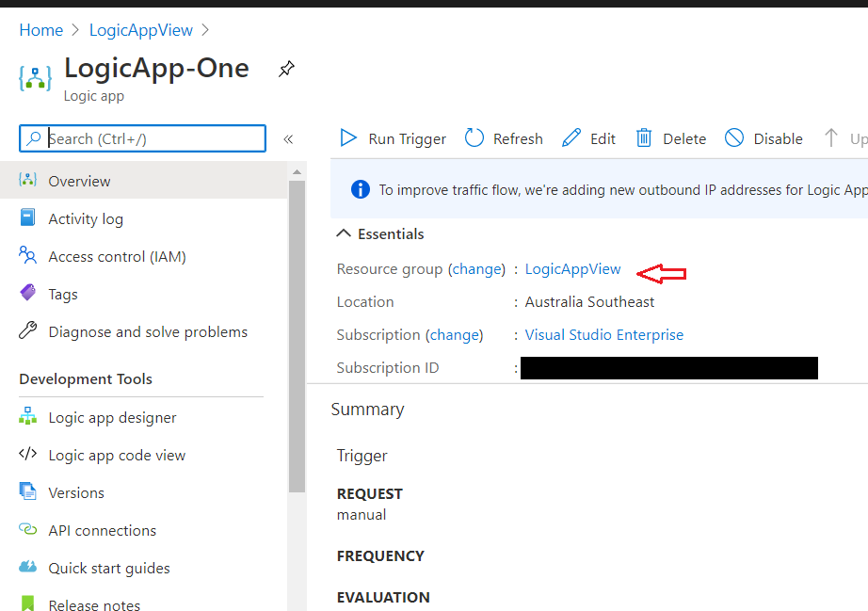868x611 pixels.
Task: Click the sidebar scroll up arrow
Action: [297, 172]
